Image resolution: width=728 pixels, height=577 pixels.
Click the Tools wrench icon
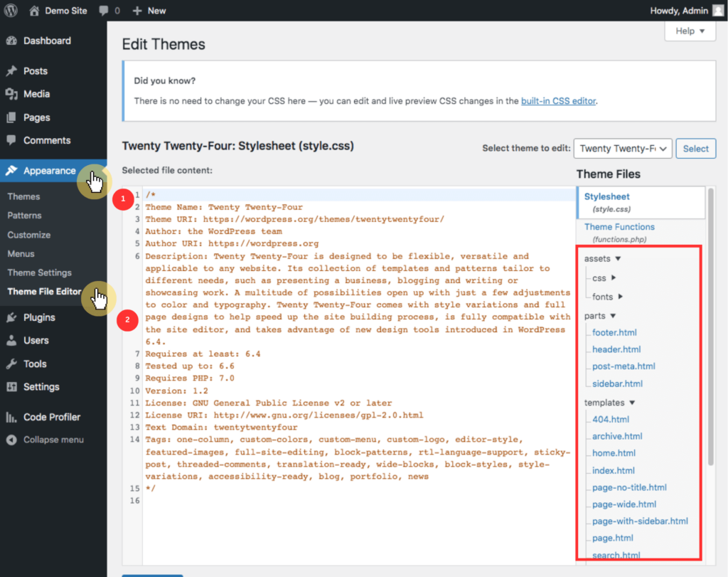pyautogui.click(x=11, y=364)
